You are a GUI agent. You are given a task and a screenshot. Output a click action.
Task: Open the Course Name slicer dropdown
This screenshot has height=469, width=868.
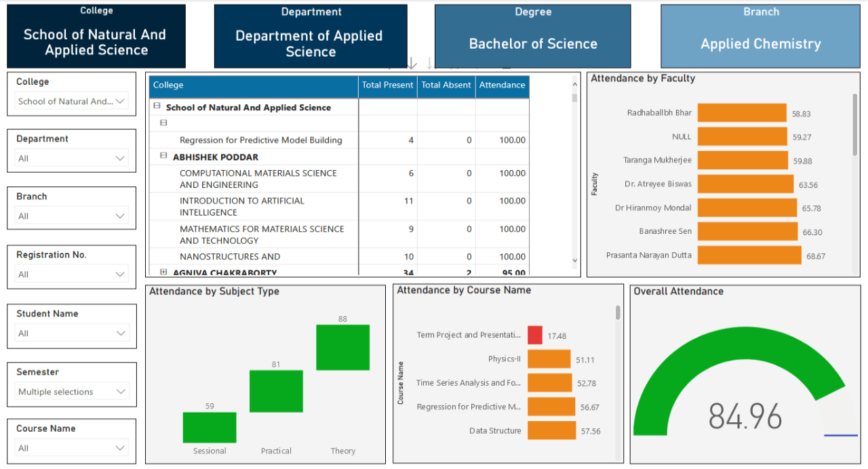coord(121,447)
